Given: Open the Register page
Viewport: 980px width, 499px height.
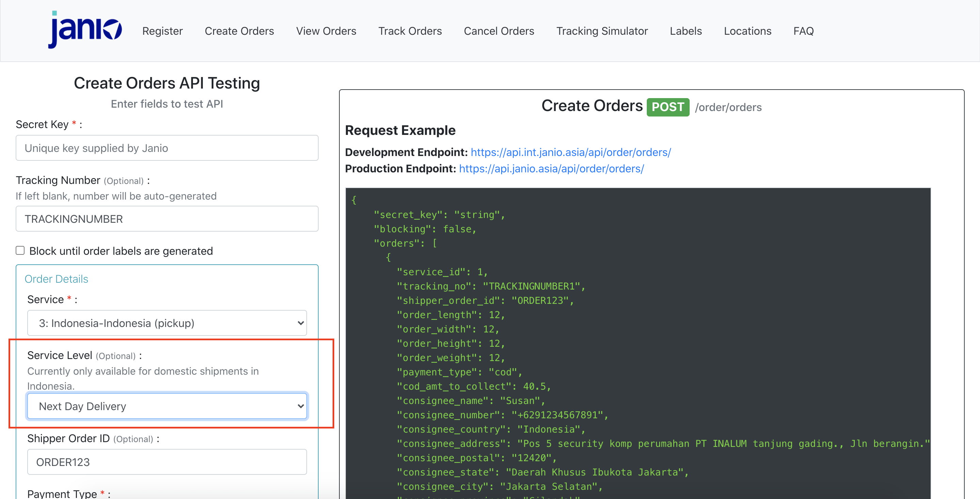Looking at the screenshot, I should coord(162,31).
